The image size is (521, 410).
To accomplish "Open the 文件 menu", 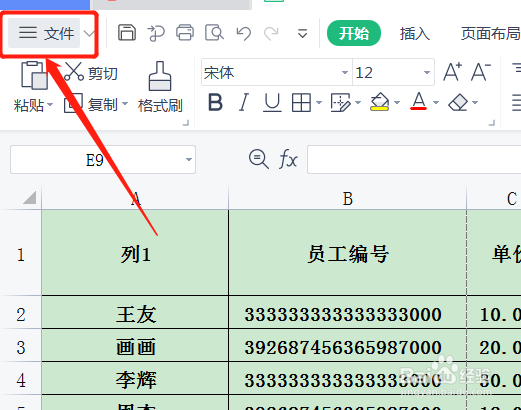I will pyautogui.click(x=44, y=33).
